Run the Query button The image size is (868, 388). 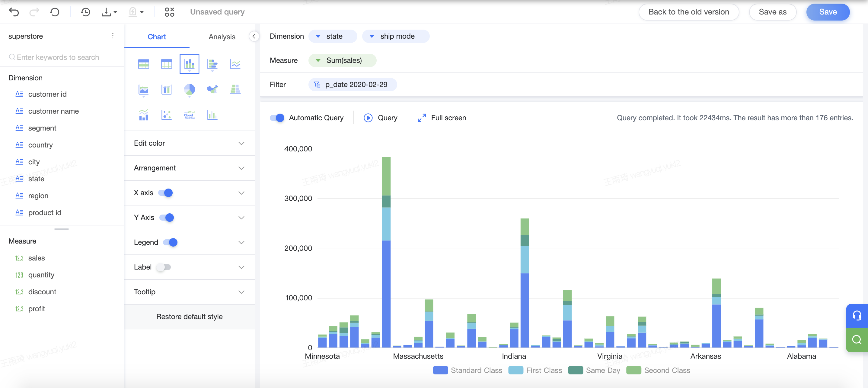380,118
